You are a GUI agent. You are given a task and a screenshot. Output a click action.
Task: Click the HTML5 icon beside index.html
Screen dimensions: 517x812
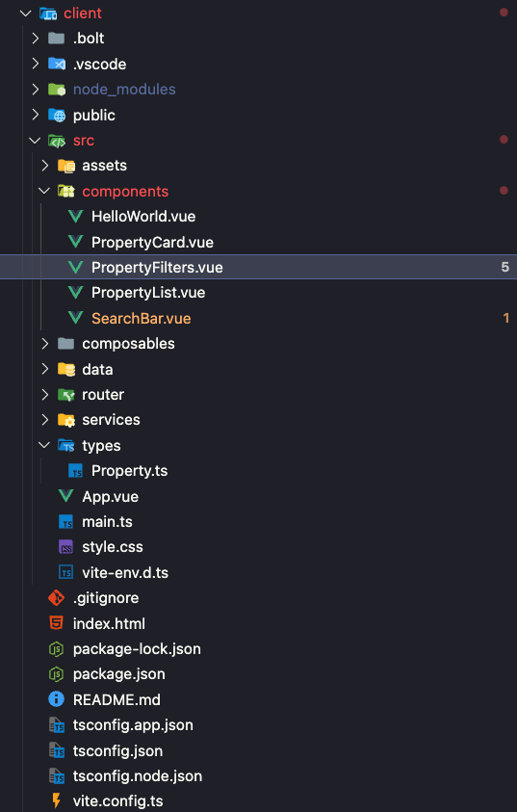pos(57,623)
